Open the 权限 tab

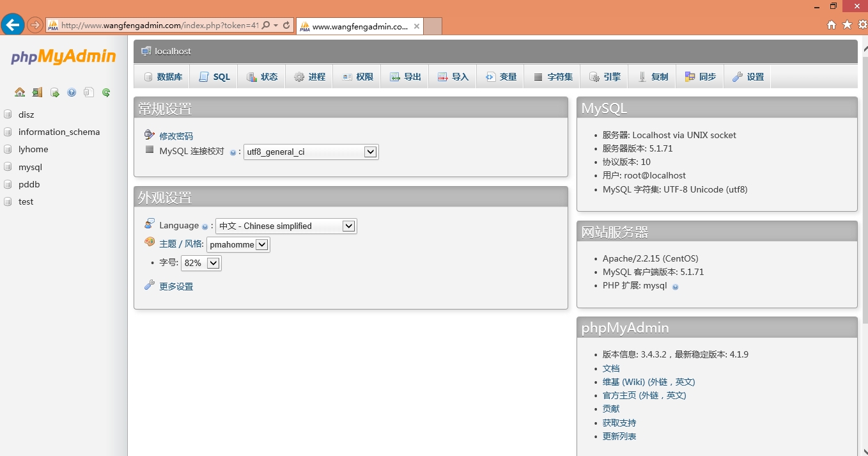coord(357,77)
